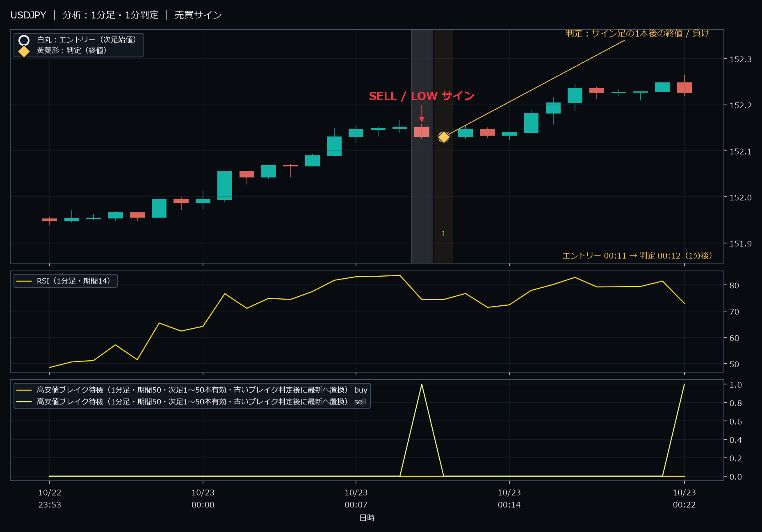Click the 80 tick on the RSI axis
The width and height of the screenshot is (762, 532).
734,286
